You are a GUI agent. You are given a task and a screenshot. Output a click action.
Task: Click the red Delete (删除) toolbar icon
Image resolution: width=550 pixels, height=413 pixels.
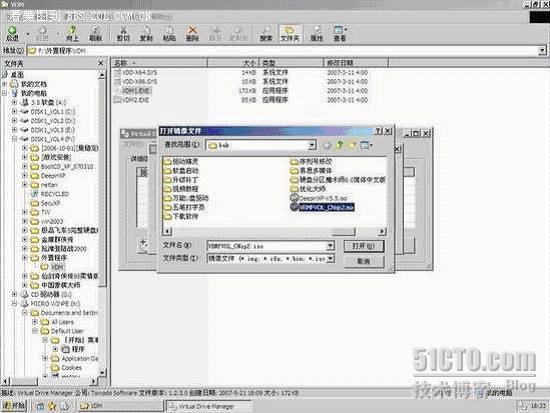(x=192, y=34)
